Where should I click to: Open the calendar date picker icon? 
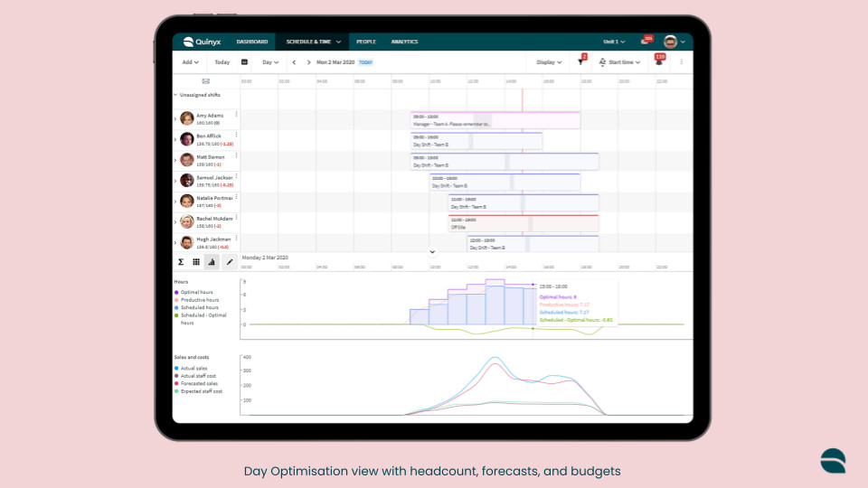244,62
